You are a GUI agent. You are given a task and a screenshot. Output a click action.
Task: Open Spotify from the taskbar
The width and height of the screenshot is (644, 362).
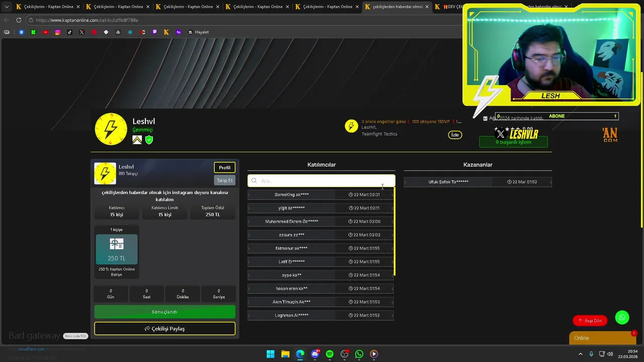click(x=330, y=354)
